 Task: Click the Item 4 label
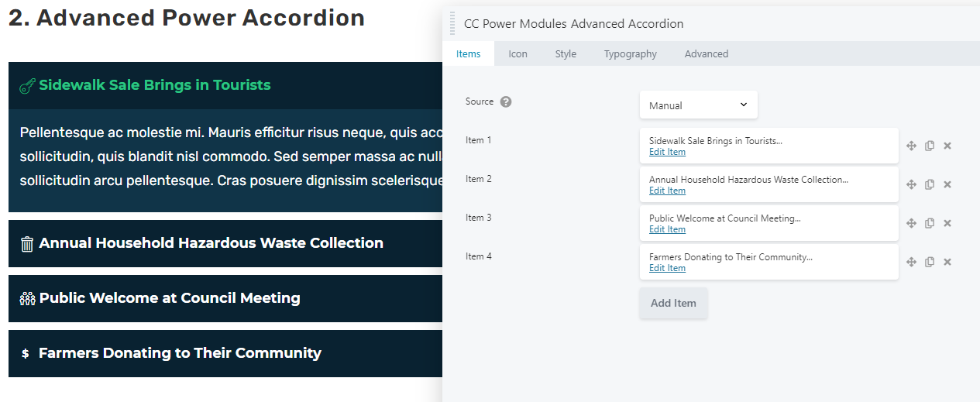click(479, 256)
